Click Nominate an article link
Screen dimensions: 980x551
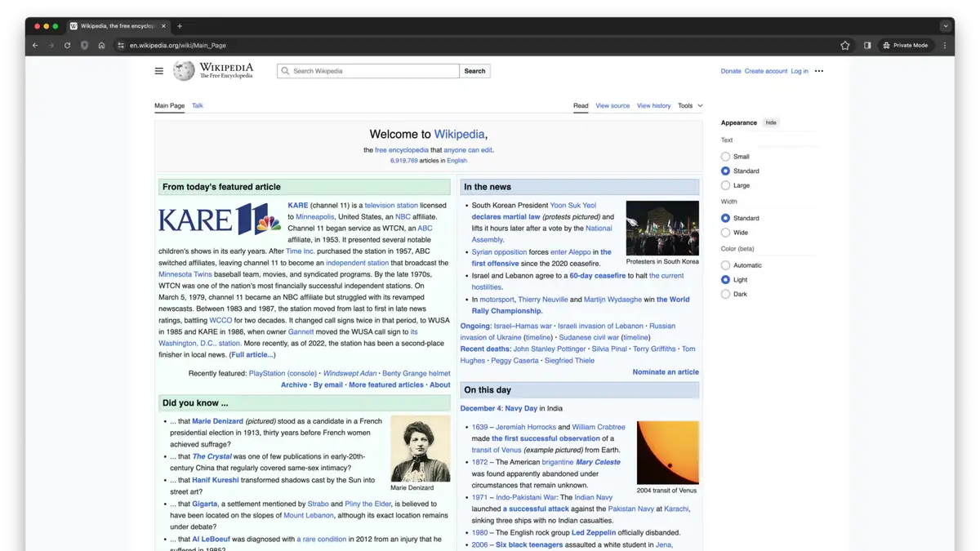(x=666, y=372)
